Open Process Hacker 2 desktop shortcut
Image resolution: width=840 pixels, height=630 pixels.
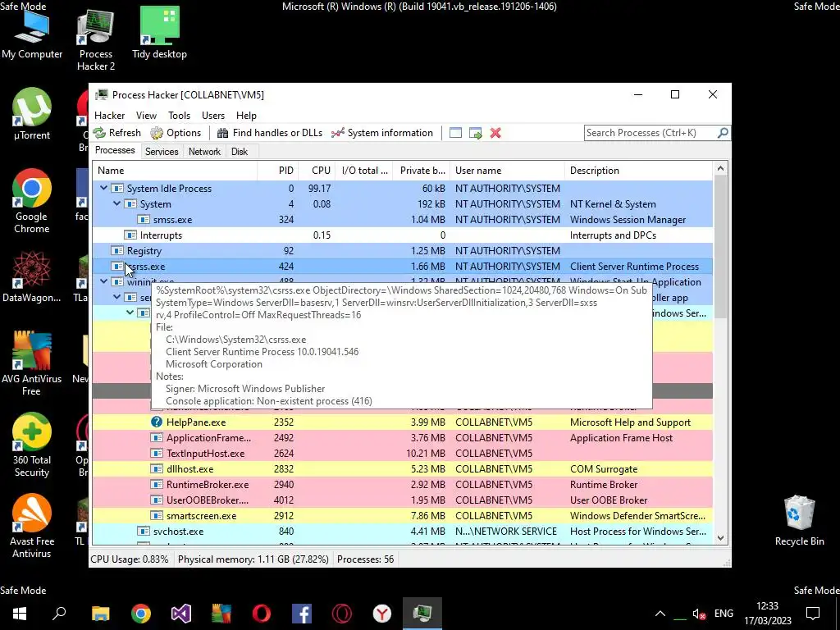(96, 40)
